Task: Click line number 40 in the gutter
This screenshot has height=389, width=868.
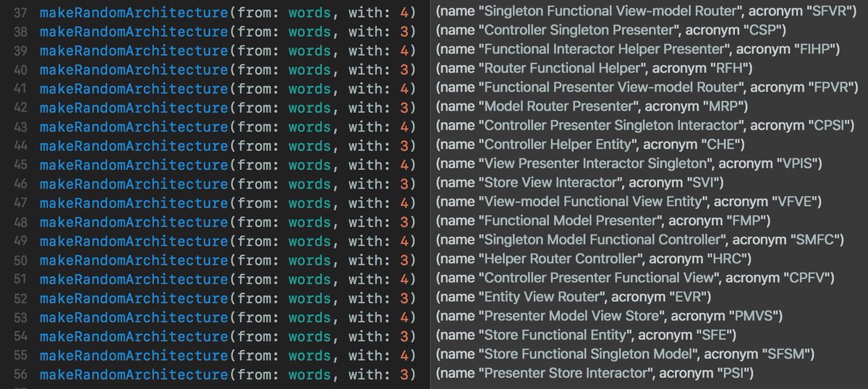Action: tap(19, 70)
